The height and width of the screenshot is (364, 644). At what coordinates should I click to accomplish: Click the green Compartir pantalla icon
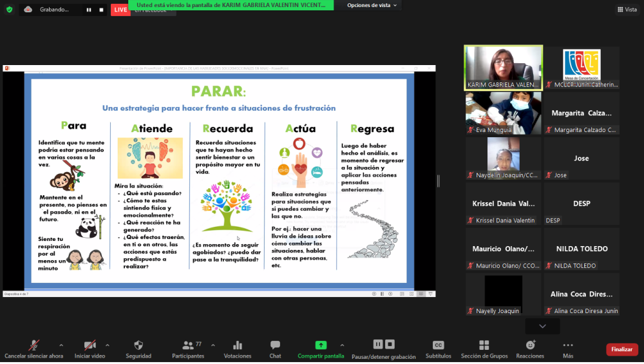tap(321, 345)
